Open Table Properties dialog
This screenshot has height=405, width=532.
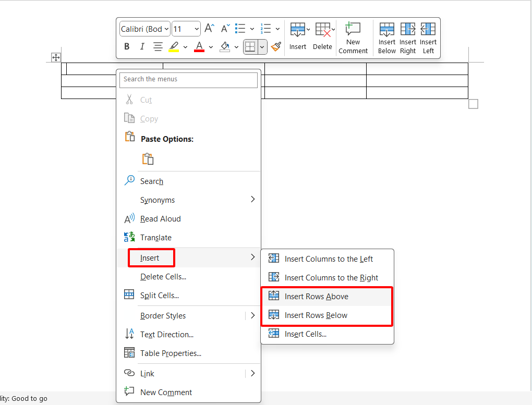[171, 353]
